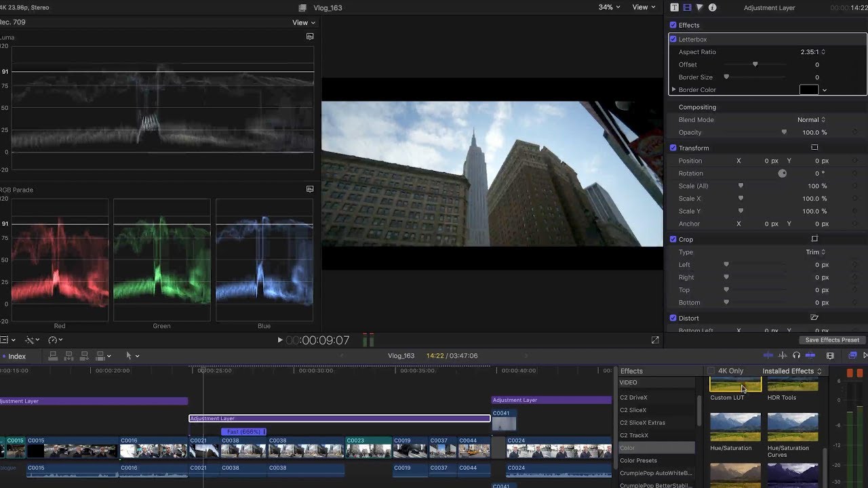Toggle the Effects section checkbox

coord(673,25)
